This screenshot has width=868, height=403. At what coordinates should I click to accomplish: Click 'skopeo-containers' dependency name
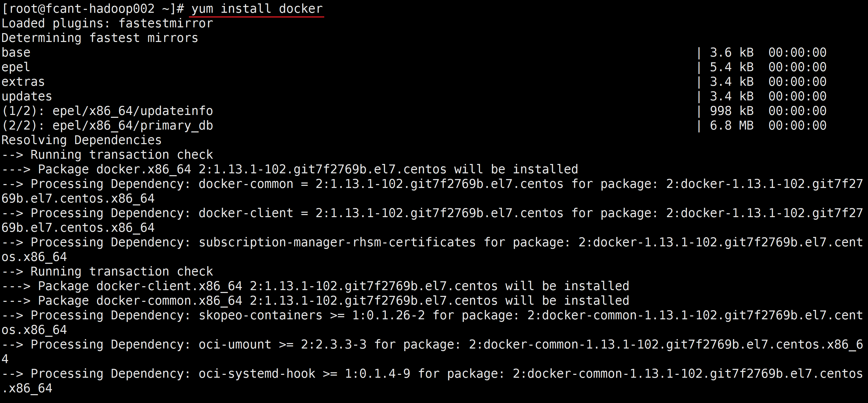pos(260,315)
